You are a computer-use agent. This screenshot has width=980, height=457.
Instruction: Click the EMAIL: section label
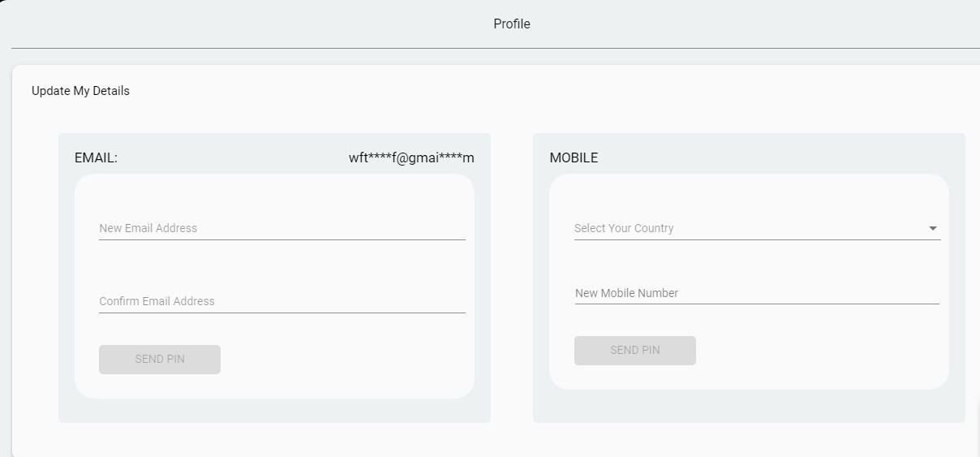96,158
